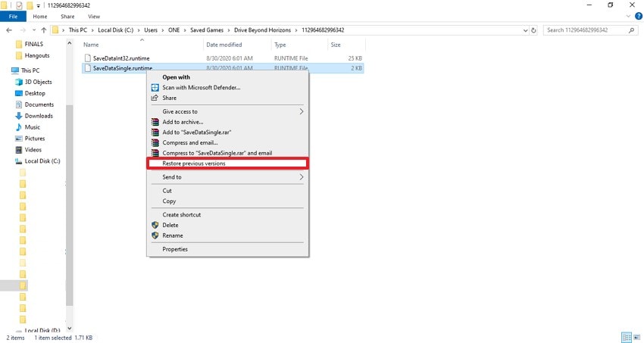Select ONE in breadcrumb path

point(174,30)
